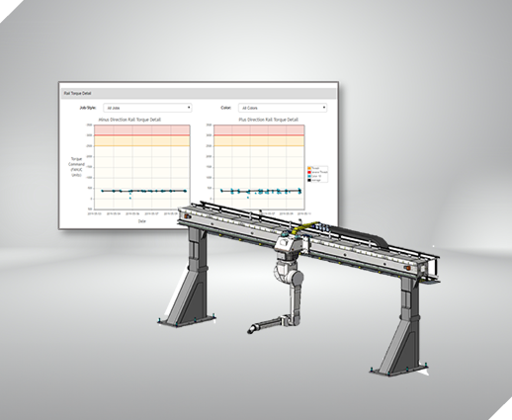Click the black average swatch in chart legend
This screenshot has width=512, height=420.
[x=309, y=180]
